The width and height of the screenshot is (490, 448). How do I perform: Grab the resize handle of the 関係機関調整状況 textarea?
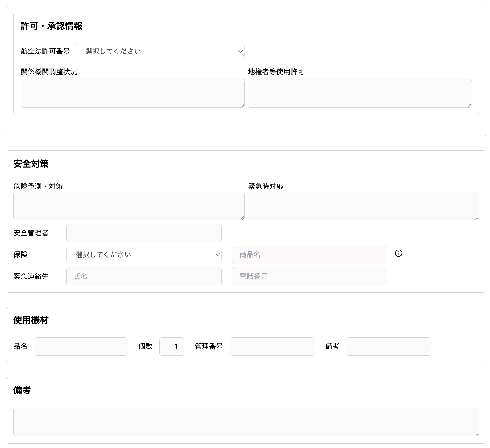tap(242, 105)
